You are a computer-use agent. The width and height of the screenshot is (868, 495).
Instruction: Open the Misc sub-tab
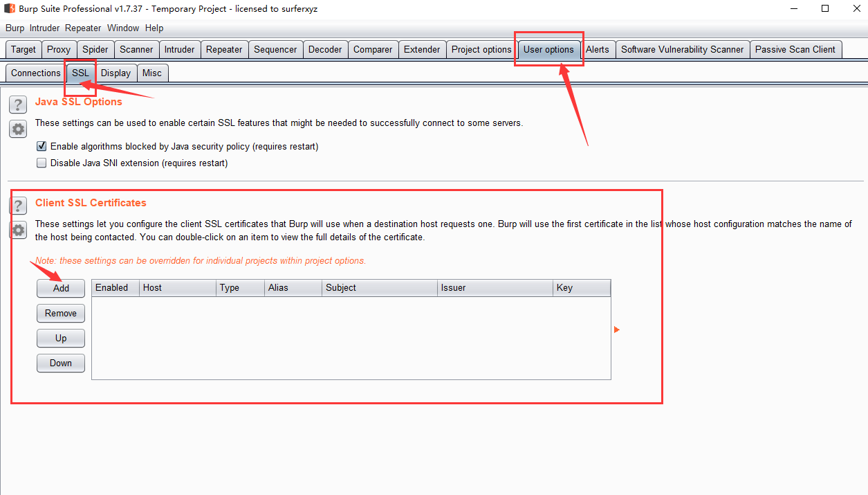[152, 73]
